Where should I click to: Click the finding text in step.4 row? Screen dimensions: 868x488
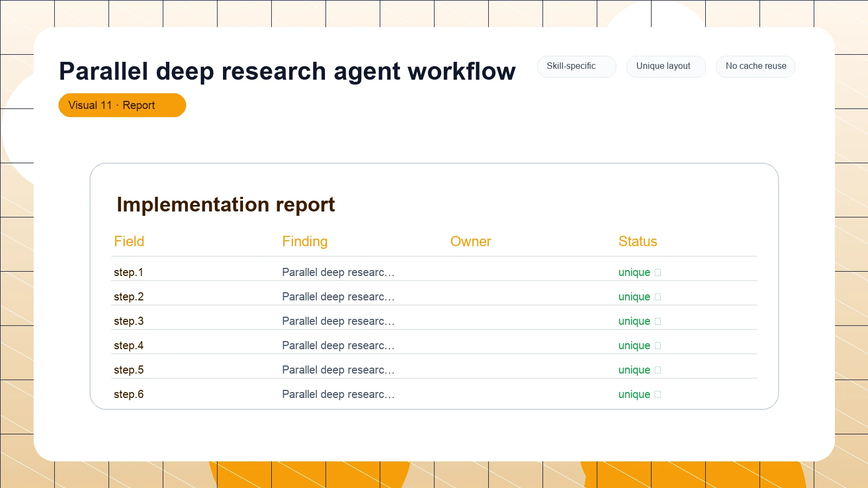[339, 345]
